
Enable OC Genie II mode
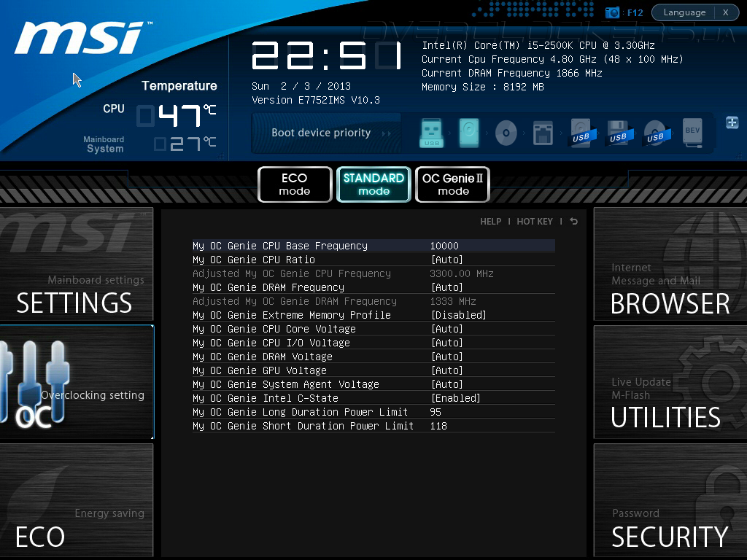(452, 184)
